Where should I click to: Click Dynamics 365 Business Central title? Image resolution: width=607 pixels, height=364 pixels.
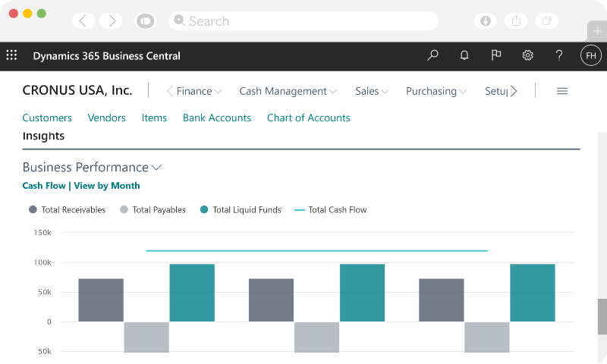pos(106,55)
